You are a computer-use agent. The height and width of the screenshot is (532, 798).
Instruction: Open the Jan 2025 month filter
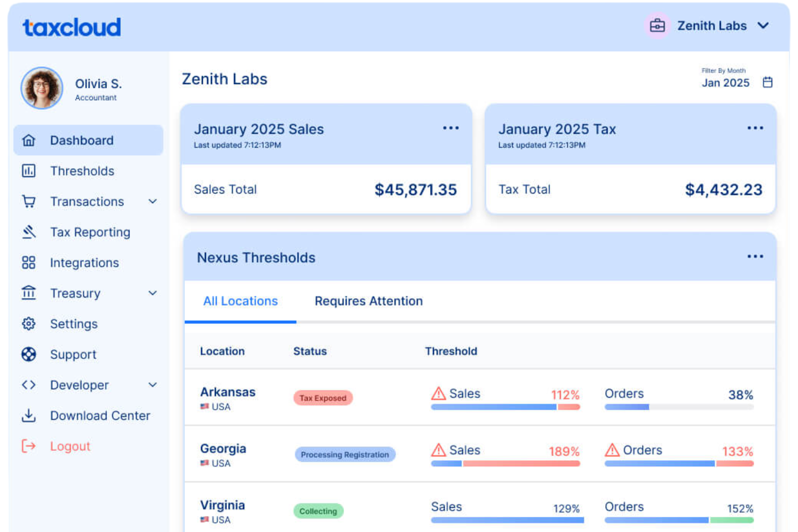(725, 82)
